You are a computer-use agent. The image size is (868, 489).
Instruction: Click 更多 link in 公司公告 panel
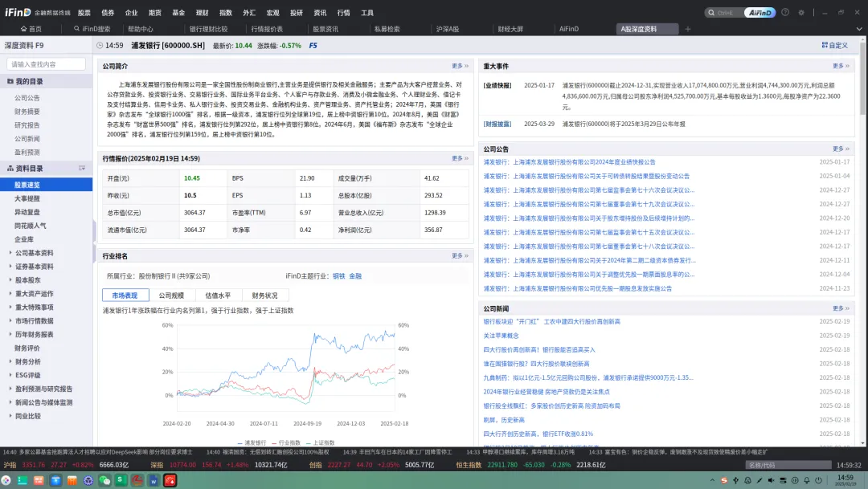pos(838,149)
